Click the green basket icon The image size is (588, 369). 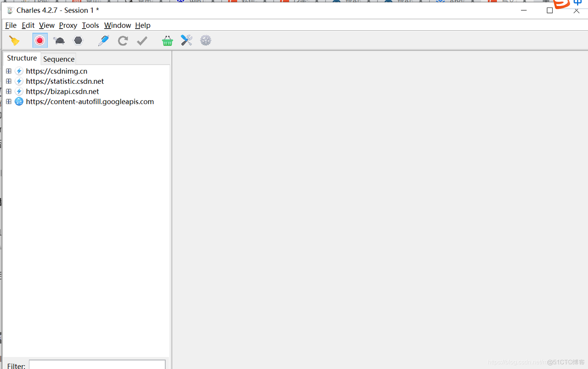pos(167,41)
